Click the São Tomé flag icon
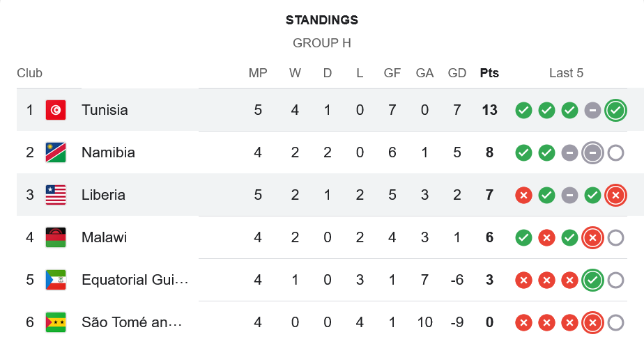 56,322
